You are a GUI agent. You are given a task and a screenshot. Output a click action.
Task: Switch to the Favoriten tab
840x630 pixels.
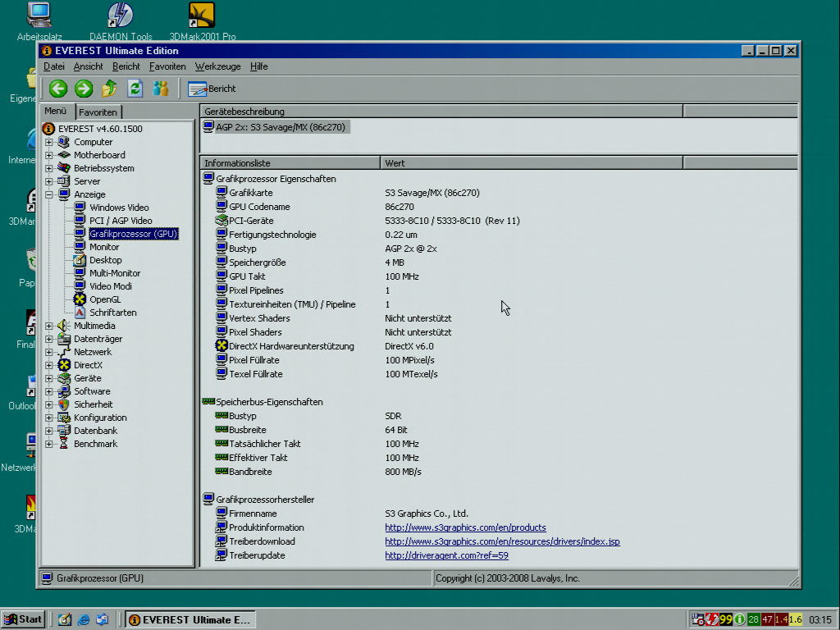98,112
